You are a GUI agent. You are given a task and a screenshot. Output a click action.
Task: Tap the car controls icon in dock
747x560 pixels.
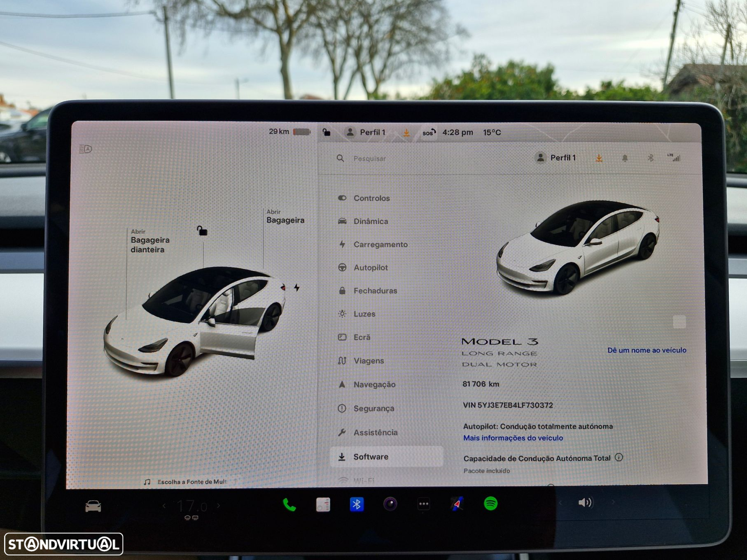pyautogui.click(x=93, y=506)
